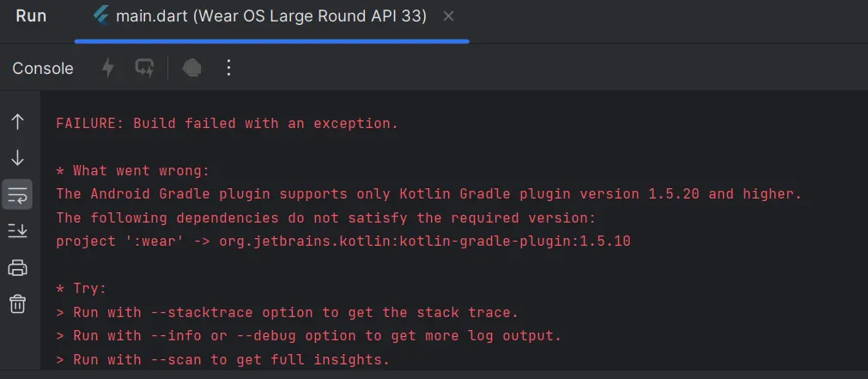This screenshot has height=379, width=868.
Task: Clear all console output with trash icon
Action: [x=18, y=303]
